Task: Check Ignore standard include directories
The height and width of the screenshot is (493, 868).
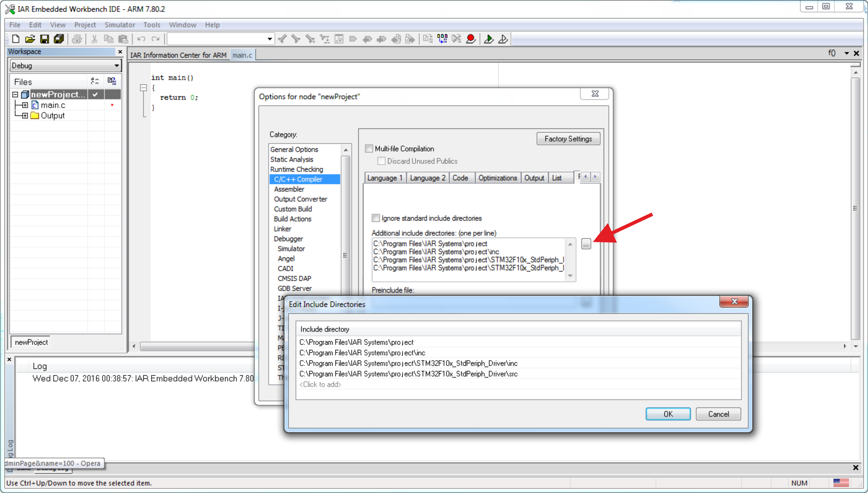Action: [x=375, y=218]
